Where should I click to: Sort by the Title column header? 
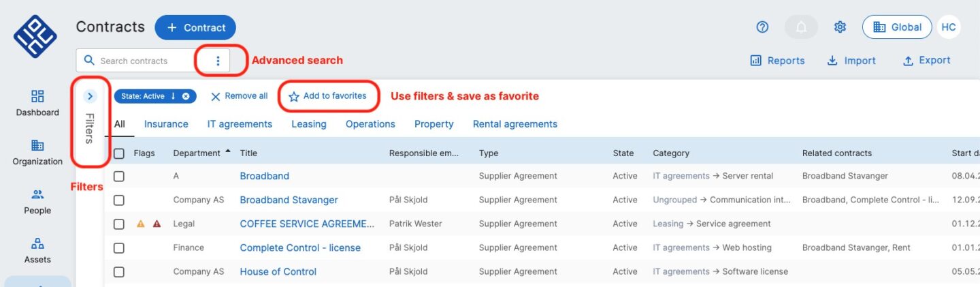pyautogui.click(x=248, y=153)
